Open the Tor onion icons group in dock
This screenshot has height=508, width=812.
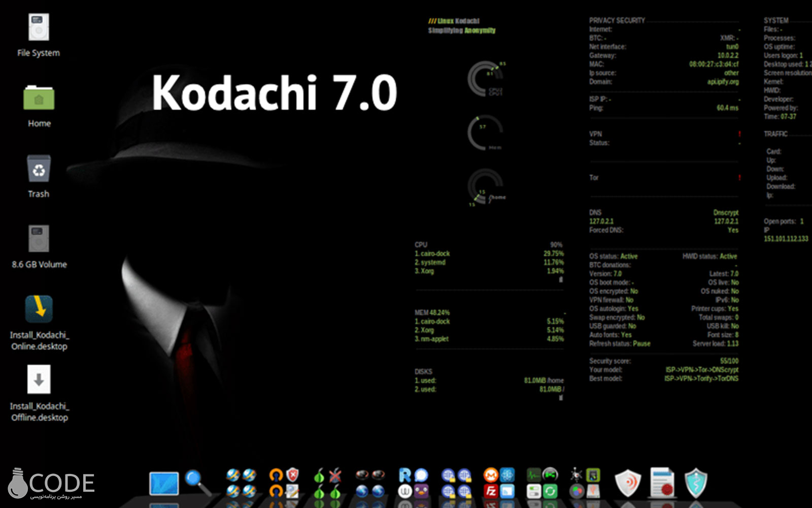327,483
